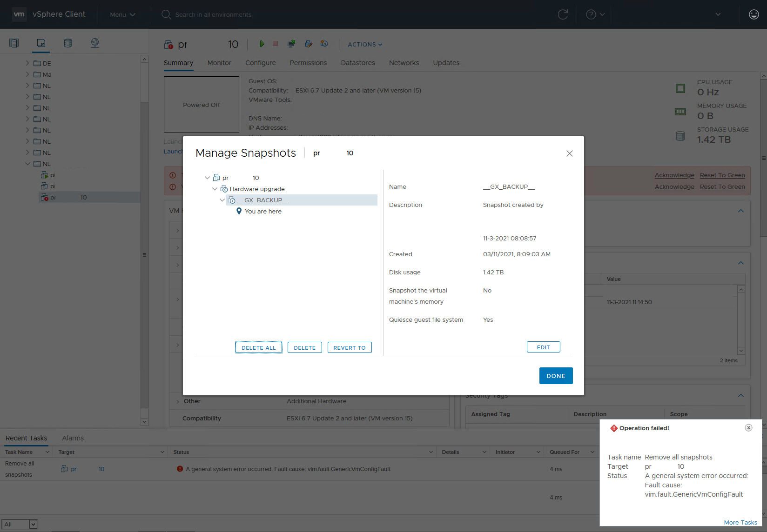This screenshot has height=532, width=767.
Task: Open the user account menu
Action: coord(754,14)
